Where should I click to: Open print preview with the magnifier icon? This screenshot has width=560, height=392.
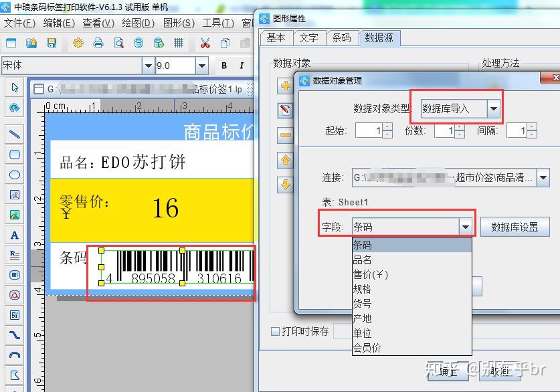click(x=119, y=44)
